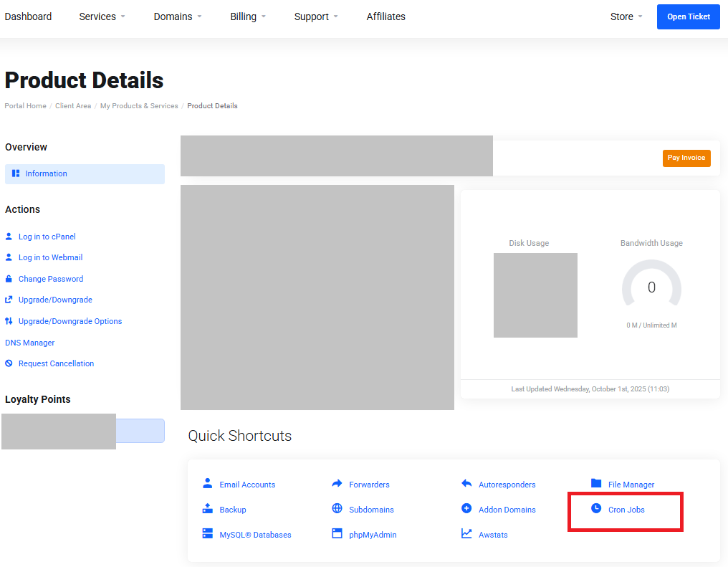
Task: Open the DNS Manager link
Action: point(29,343)
